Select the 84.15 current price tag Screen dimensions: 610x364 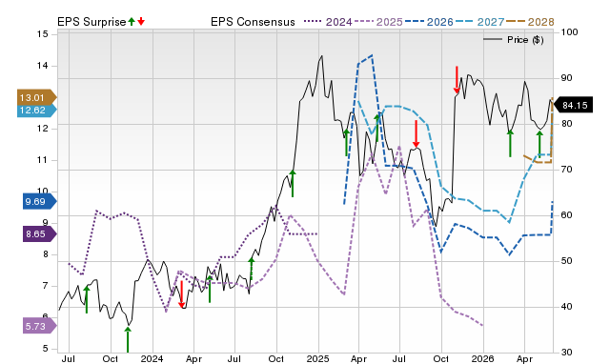573,106
